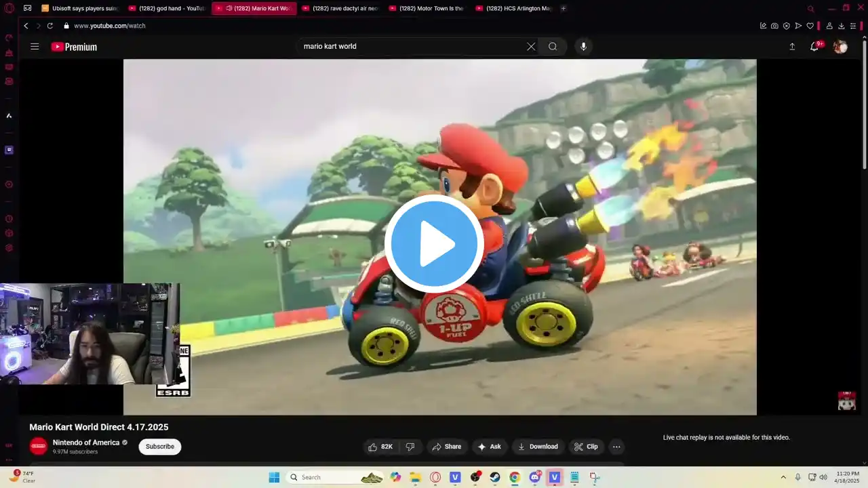868x488 pixels.
Task: Click the large blue play button overlay
Action: [x=434, y=243]
